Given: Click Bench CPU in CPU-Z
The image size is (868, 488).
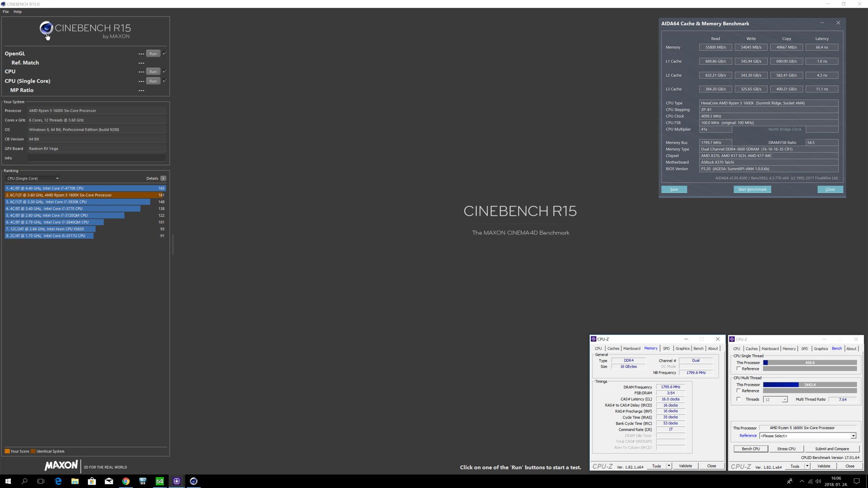Looking at the screenshot, I should tap(751, 449).
